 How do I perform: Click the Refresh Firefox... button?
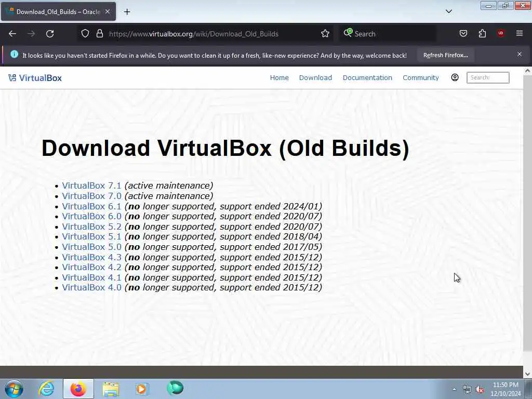pyautogui.click(x=445, y=55)
